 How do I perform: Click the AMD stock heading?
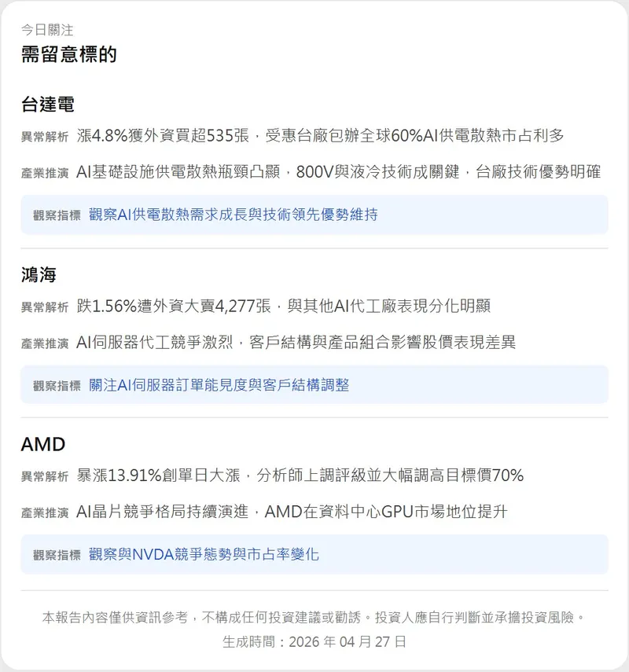[42, 445]
